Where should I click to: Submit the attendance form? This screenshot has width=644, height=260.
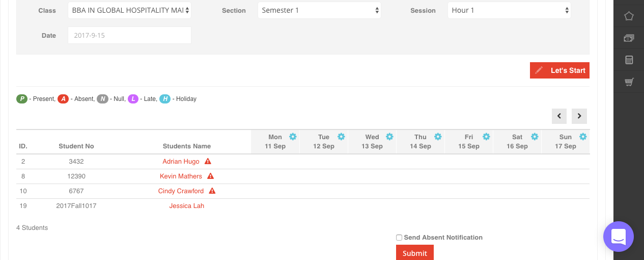point(414,253)
